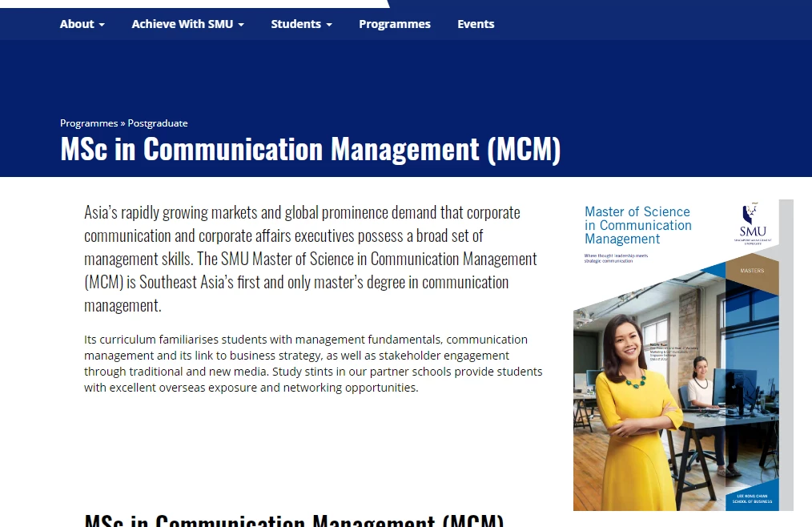The width and height of the screenshot is (812, 527).
Task: Click the paragraph starting 'Asia's rapidly growing markets'
Action: pyautogui.click(x=311, y=259)
